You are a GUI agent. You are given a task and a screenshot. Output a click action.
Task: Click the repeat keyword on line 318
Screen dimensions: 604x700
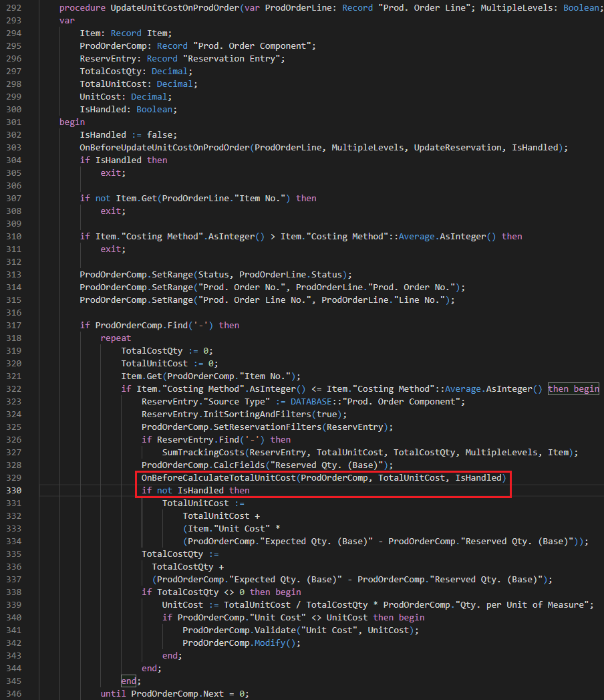pos(116,338)
